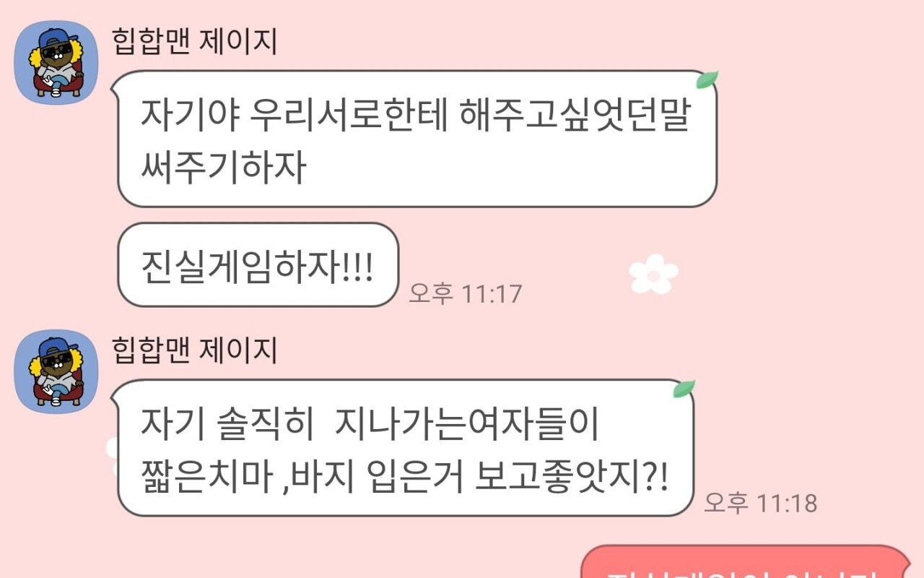
Task: Click the 써주기하자 text line
Action: [223, 168]
